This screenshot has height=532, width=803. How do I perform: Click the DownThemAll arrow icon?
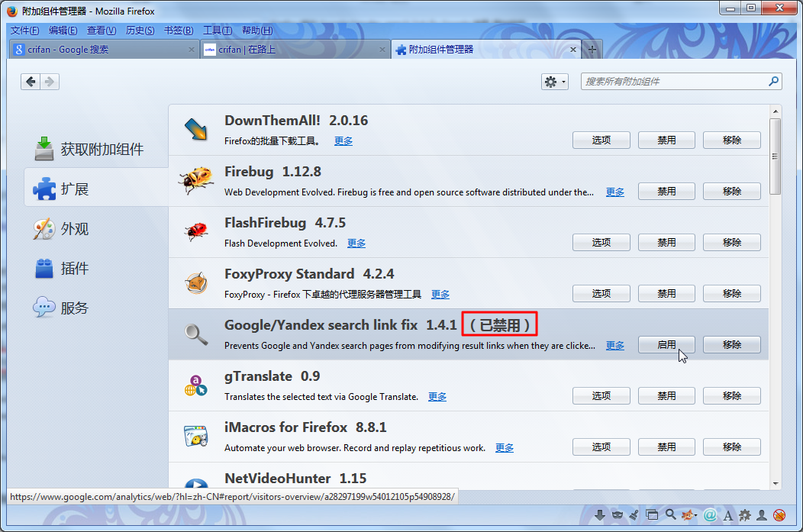point(196,129)
